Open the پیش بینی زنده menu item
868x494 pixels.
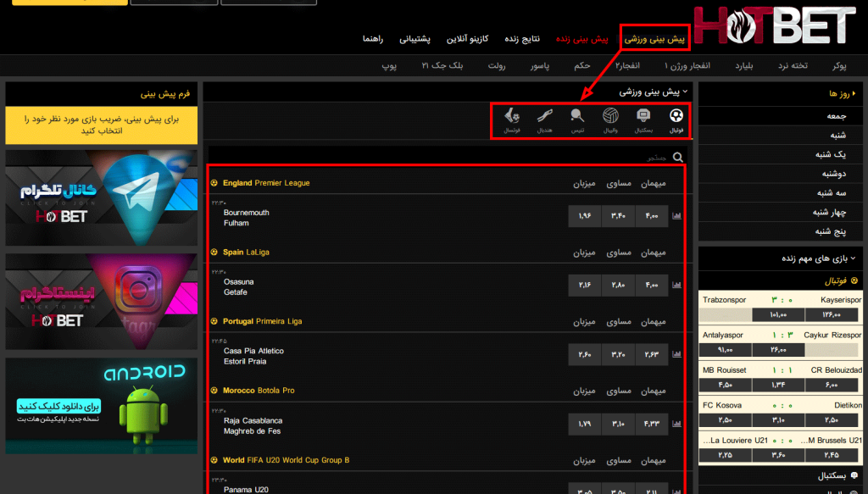582,39
